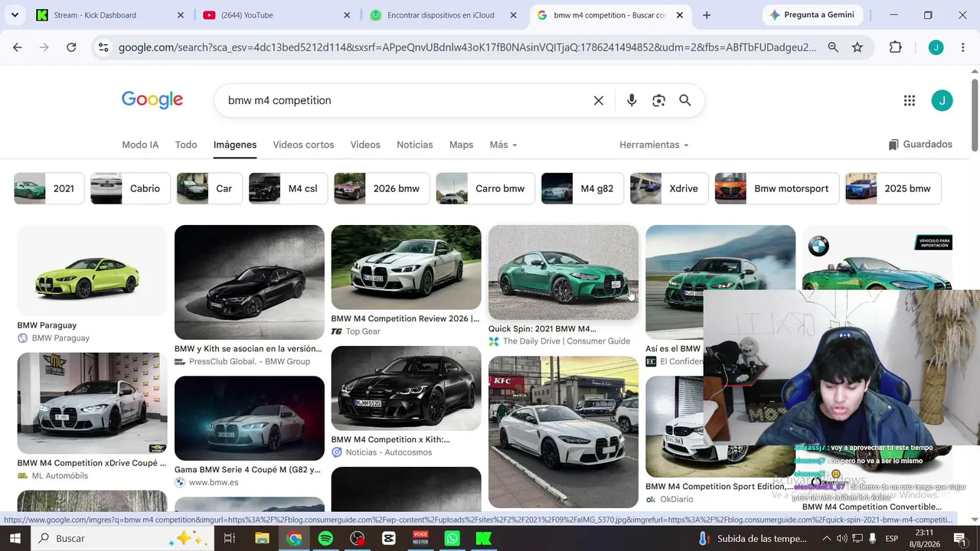Expand the Herramientas dropdown

point(654,145)
